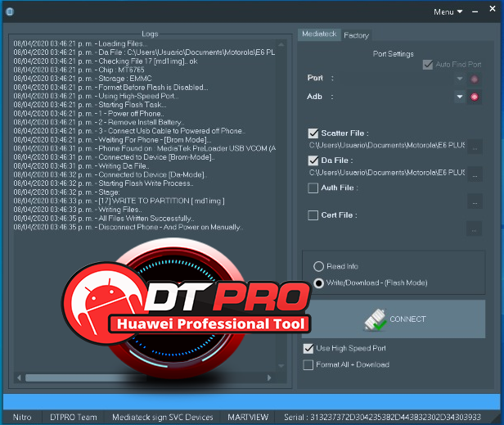
Task: Browse for Da File with ellipsis button
Action: coord(475,174)
